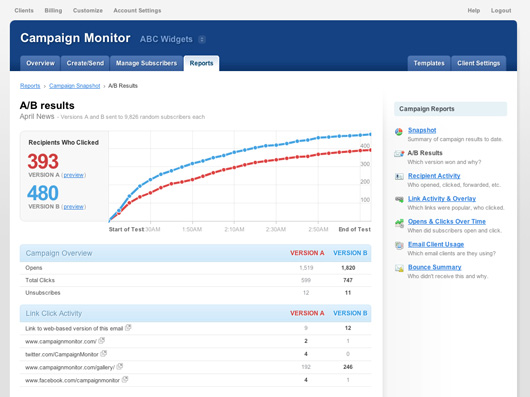
Task: Select the Reports tab
Action: (201, 63)
